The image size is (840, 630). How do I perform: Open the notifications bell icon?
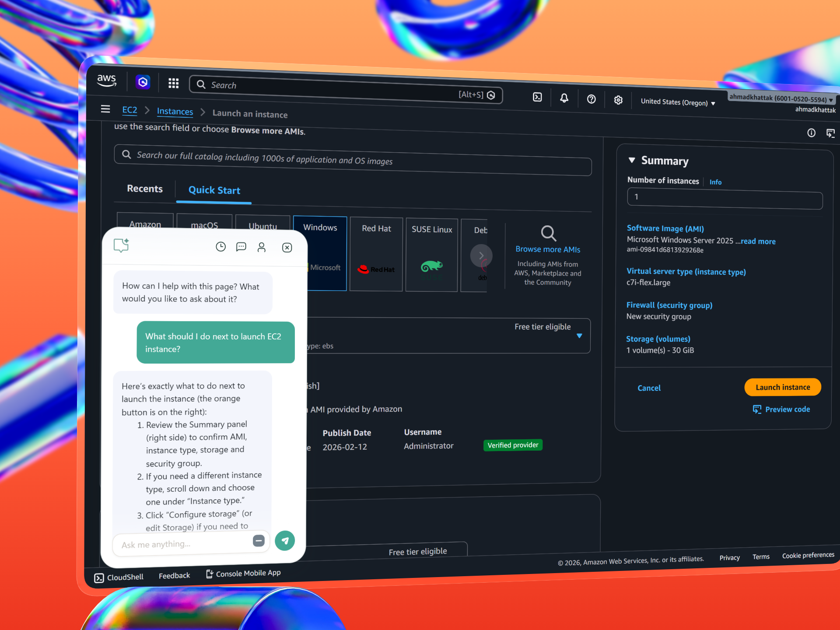point(564,98)
